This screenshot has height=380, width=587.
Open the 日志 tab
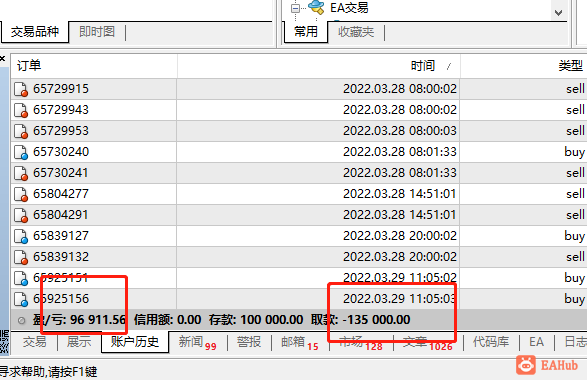[575, 342]
